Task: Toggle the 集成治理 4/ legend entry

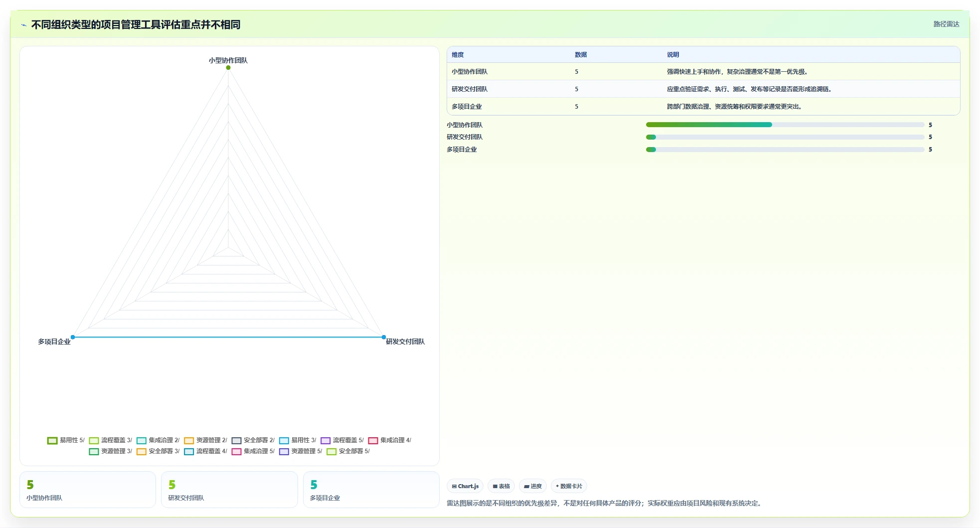Action: coord(389,440)
